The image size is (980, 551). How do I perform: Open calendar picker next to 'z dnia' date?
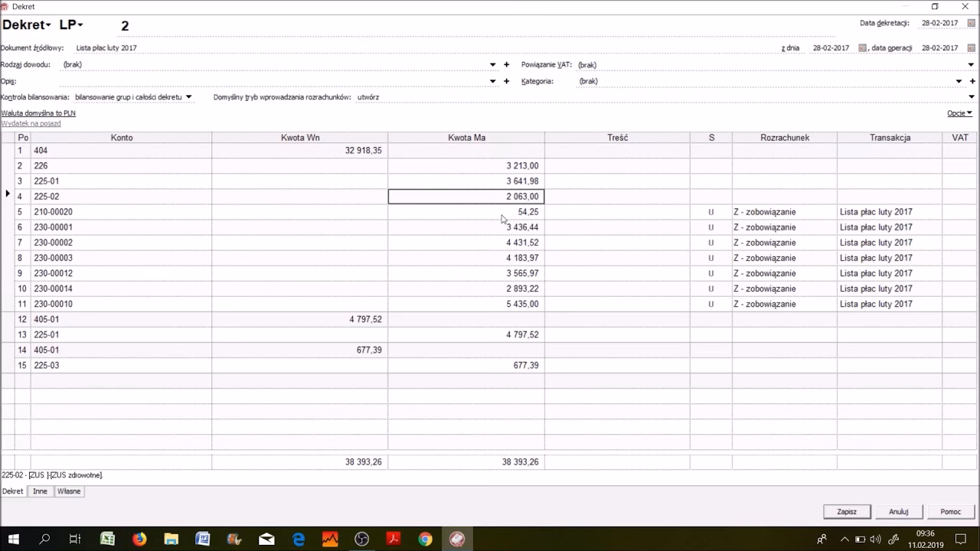[x=863, y=48]
